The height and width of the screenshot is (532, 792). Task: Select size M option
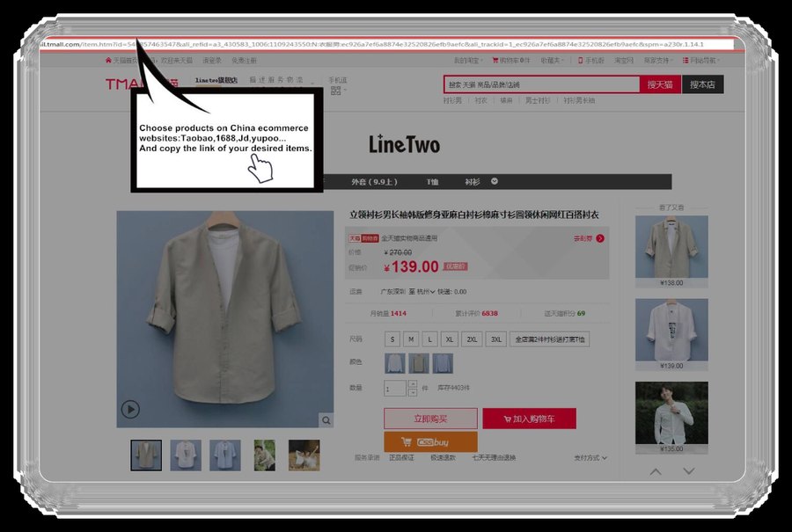pyautogui.click(x=411, y=339)
